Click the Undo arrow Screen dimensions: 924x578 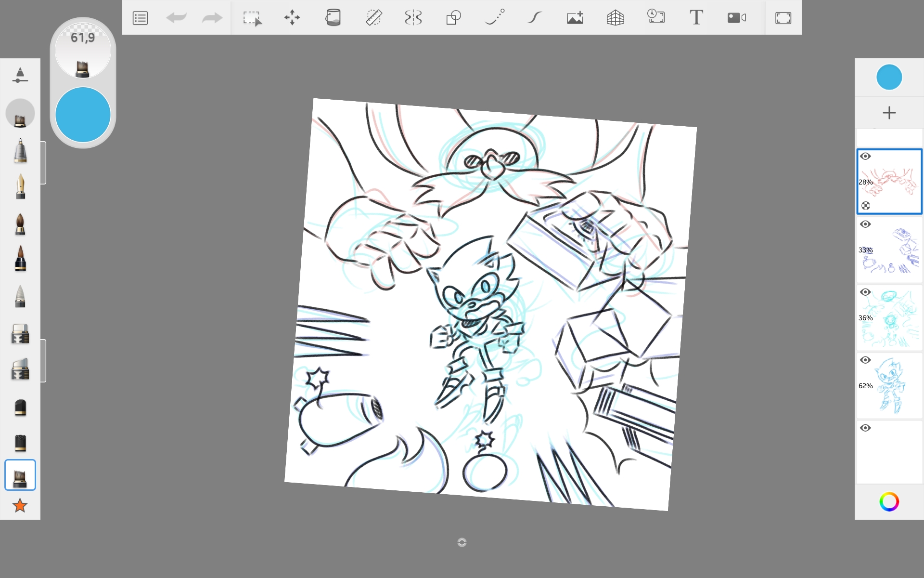(x=176, y=18)
